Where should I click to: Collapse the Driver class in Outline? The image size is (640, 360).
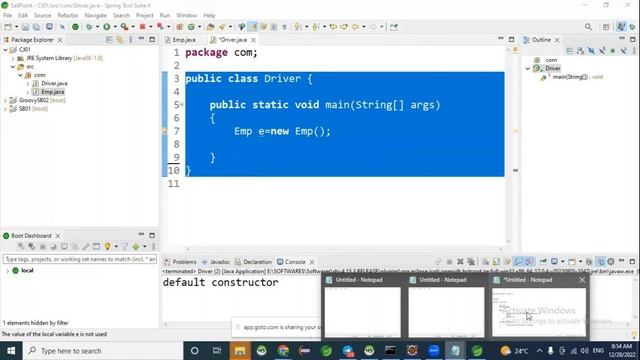coord(528,69)
